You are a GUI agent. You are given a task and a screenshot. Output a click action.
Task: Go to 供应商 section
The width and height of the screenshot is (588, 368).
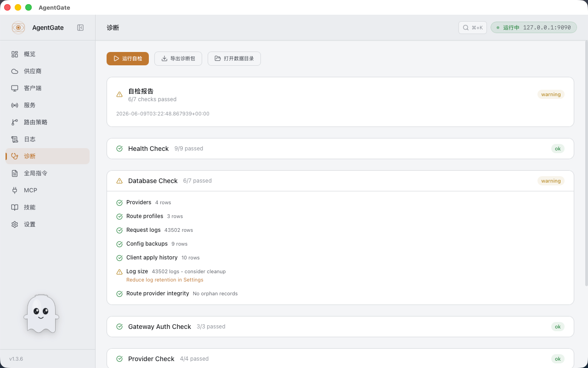[47, 71]
